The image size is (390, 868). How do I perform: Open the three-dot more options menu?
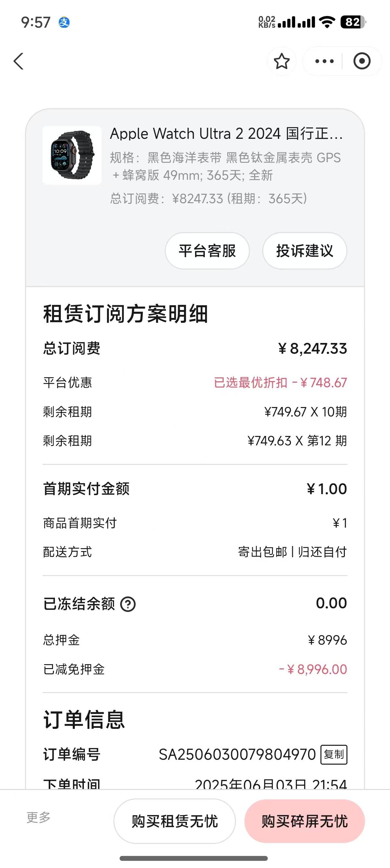pyautogui.click(x=324, y=61)
